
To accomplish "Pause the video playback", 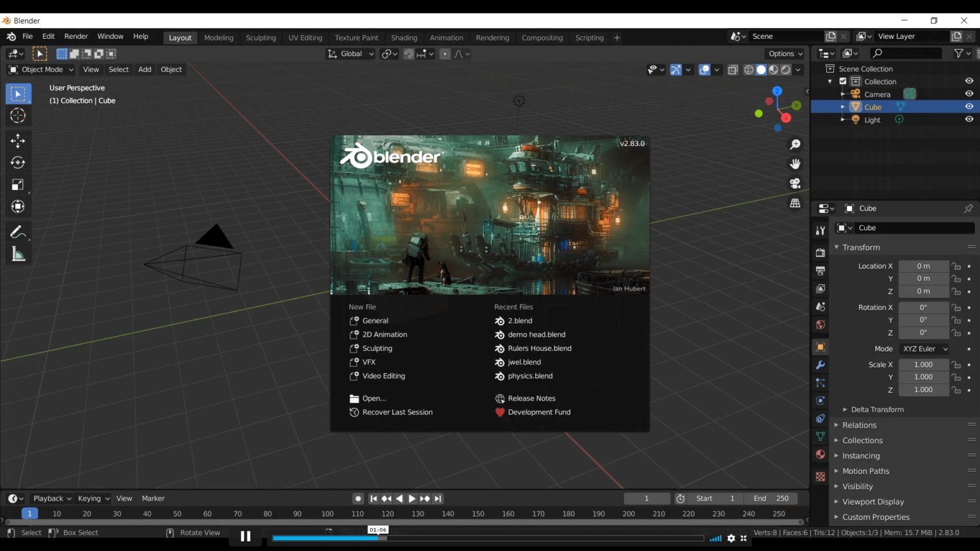I will click(x=245, y=536).
